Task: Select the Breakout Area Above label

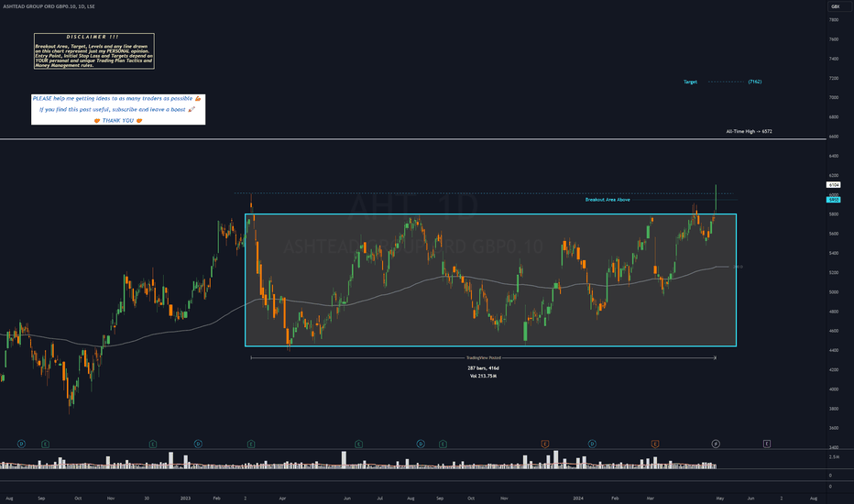Action: (608, 200)
